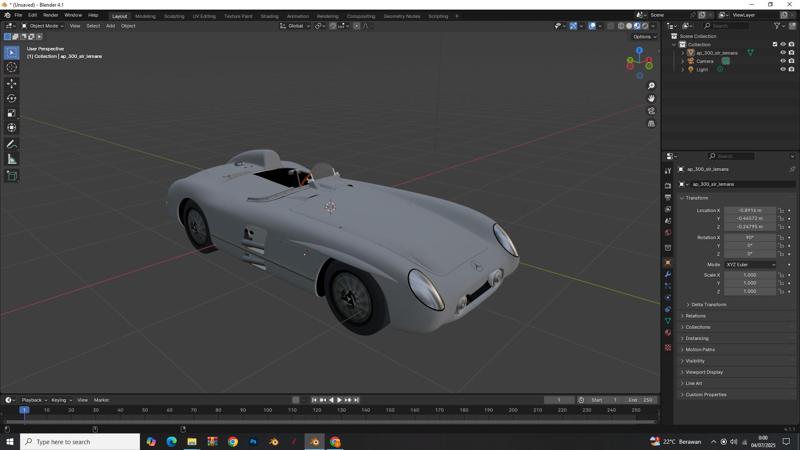Toggle the camera view icon in viewport

pyautogui.click(x=651, y=111)
